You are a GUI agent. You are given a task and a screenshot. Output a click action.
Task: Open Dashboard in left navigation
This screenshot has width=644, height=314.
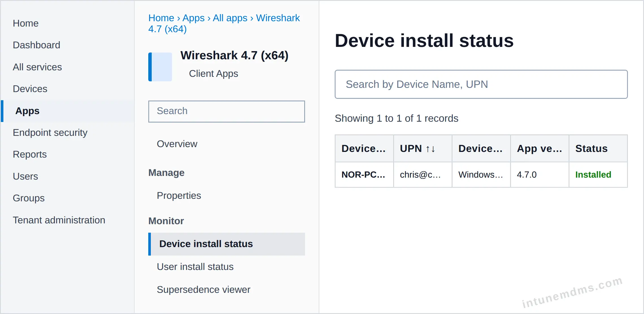36,45
